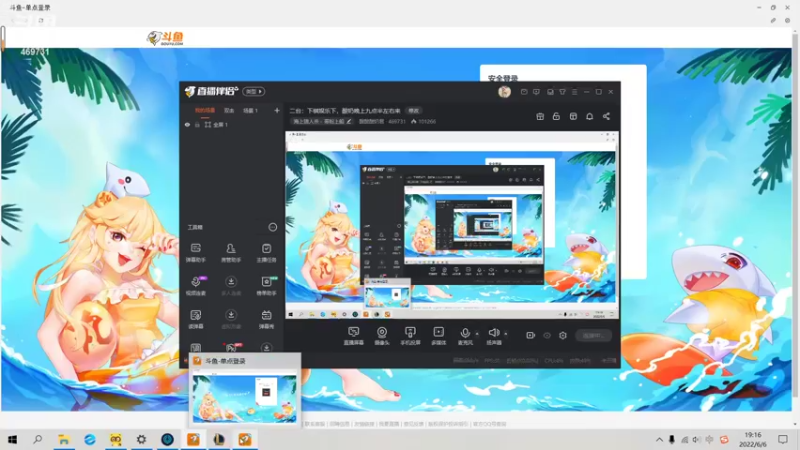Select the 全屏 1 source row
Viewport: 800px width, 450px height.
(x=232, y=124)
